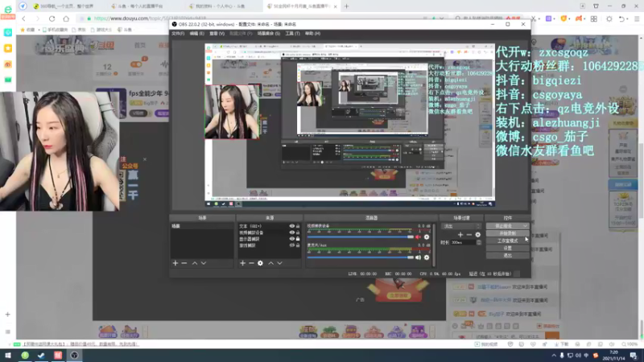This screenshot has width=644, height=362.
Task: Switch to 我的资料 个人中心 browser tab
Action: [220, 6]
